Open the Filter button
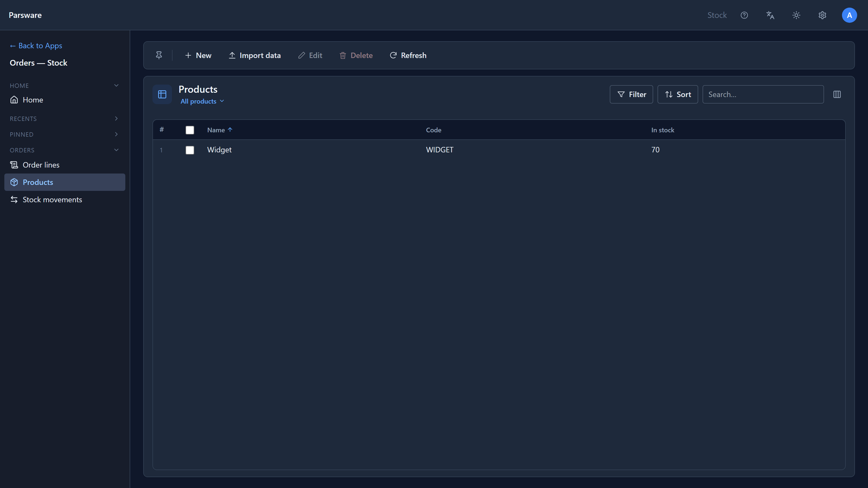 (x=631, y=94)
